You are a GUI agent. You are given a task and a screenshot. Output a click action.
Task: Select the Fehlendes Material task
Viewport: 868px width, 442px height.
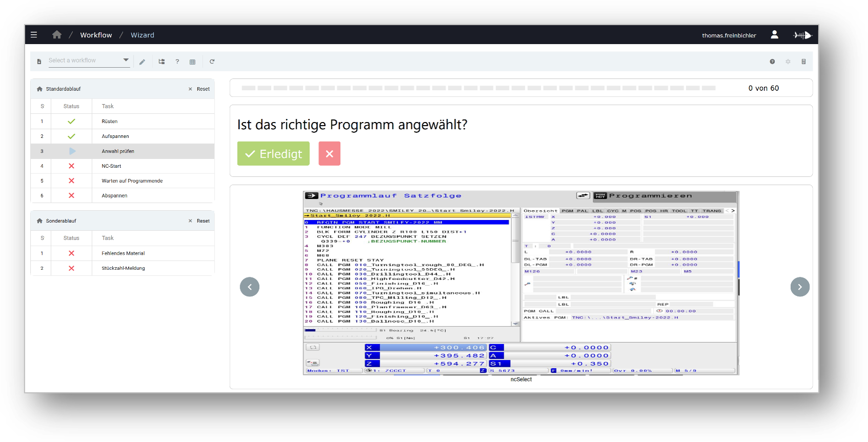pyautogui.click(x=122, y=253)
